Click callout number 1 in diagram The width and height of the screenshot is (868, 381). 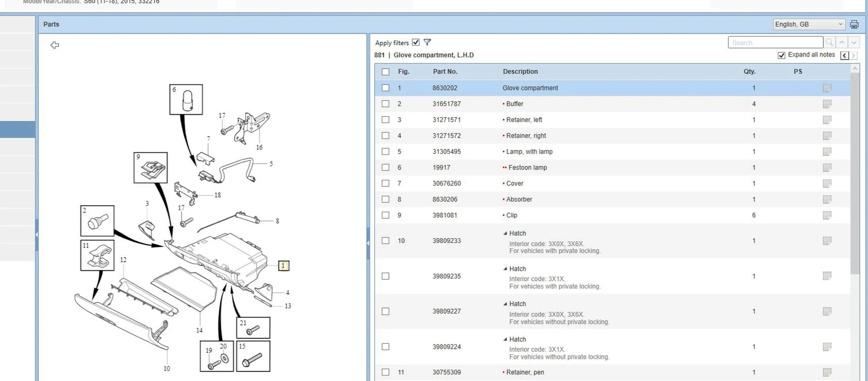point(283,266)
